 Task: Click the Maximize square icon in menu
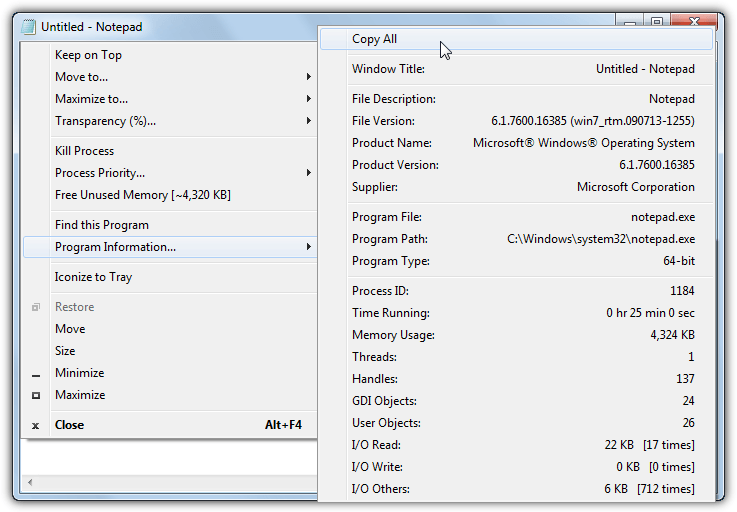(x=36, y=396)
